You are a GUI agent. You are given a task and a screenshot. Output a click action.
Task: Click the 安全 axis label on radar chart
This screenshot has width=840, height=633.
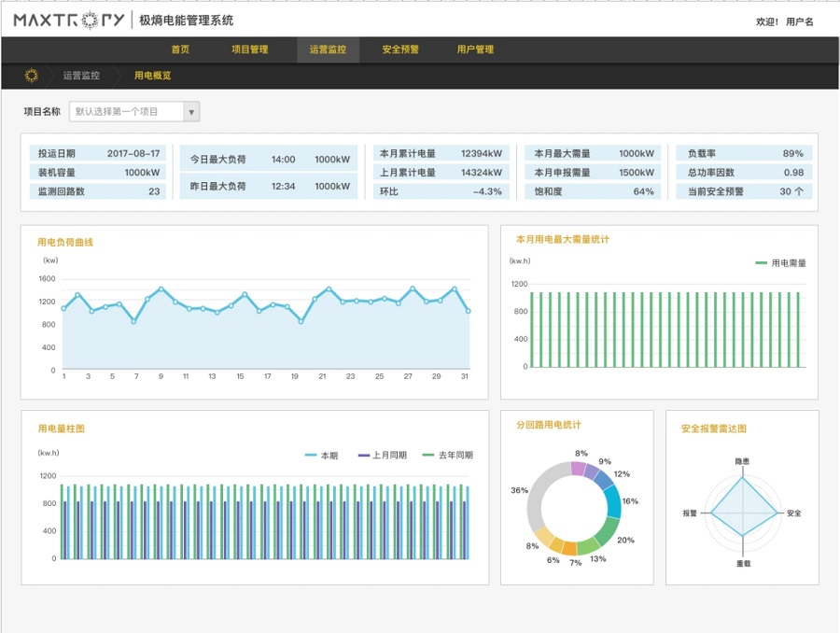point(794,513)
